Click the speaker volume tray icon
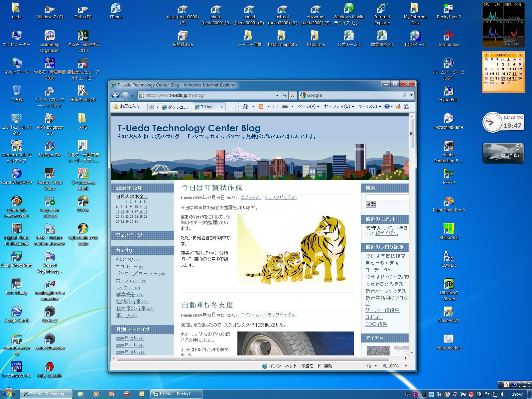Screen dimensions: 532x399 coord(503,394)
